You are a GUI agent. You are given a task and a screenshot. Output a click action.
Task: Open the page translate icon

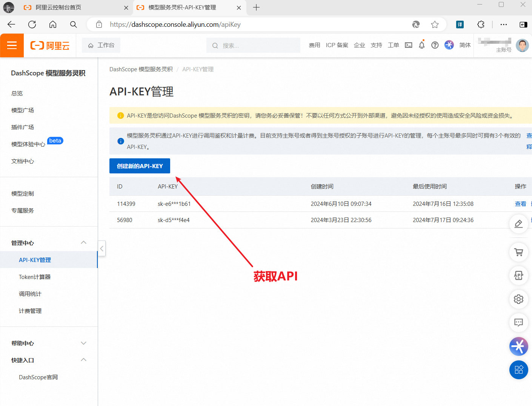460,25
